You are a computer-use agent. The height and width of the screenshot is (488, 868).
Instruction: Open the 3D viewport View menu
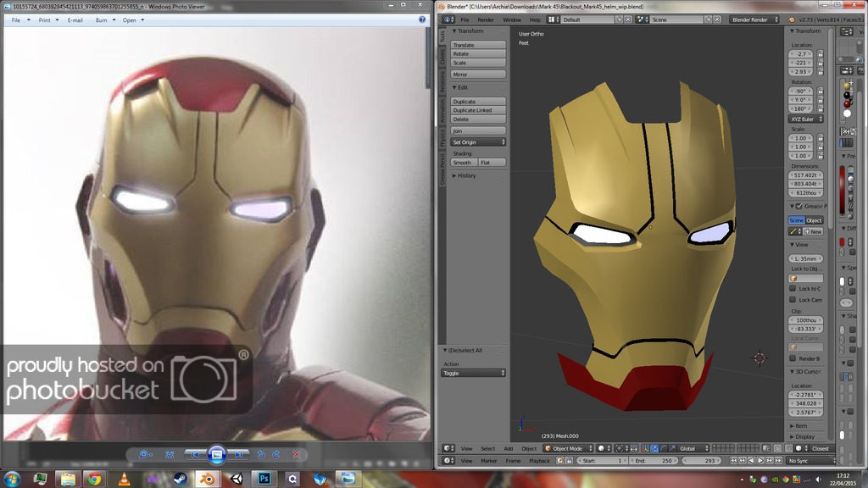point(467,448)
